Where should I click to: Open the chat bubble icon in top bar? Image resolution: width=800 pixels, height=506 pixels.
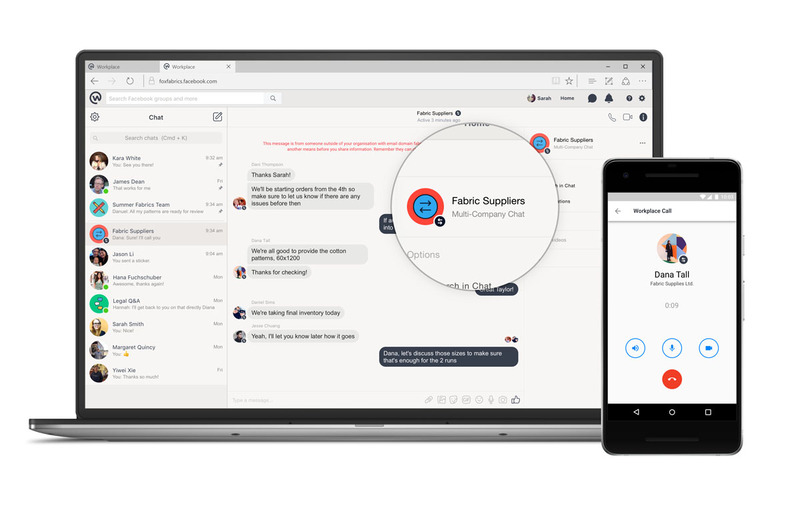pos(592,98)
